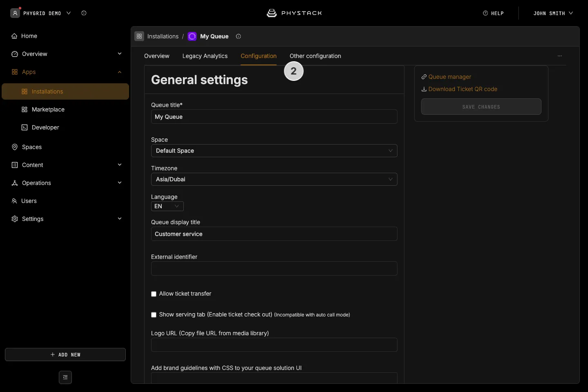Open the three-dot more options menu
The width and height of the screenshot is (588, 392).
pos(560,56)
